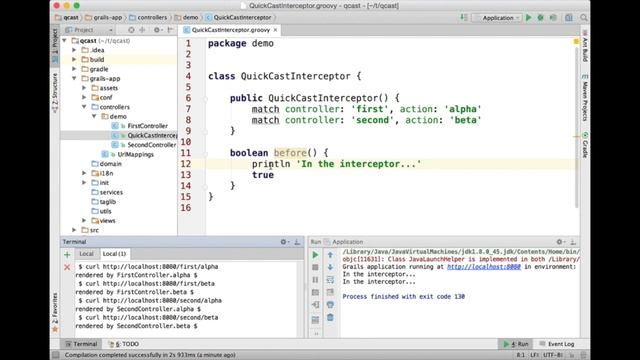The width and height of the screenshot is (640, 360).
Task: Toggle Gradle tool window on right edge
Action: point(585,145)
